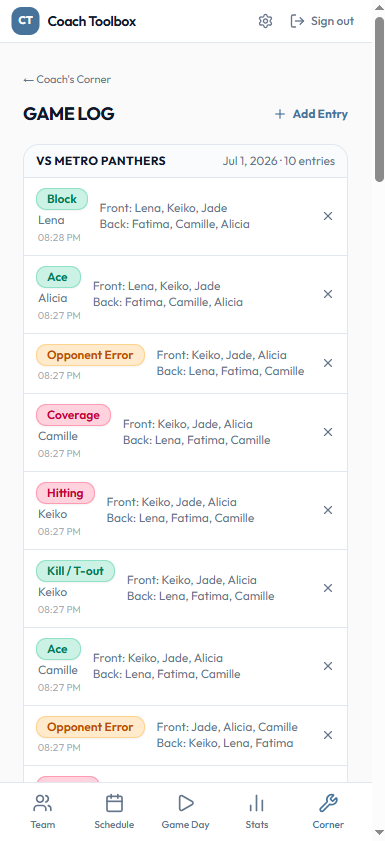Go to the Stats tab
385x841 pixels.
click(x=257, y=812)
